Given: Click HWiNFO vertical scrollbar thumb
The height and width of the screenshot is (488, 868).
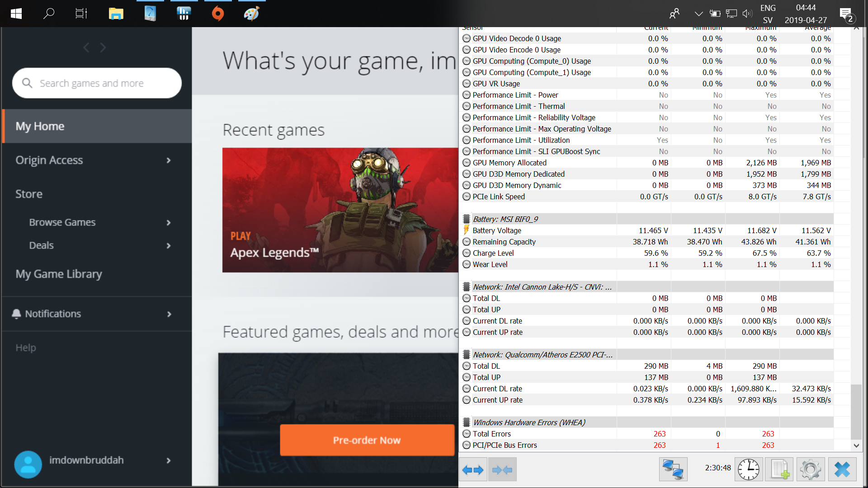Looking at the screenshot, I should point(856,412).
